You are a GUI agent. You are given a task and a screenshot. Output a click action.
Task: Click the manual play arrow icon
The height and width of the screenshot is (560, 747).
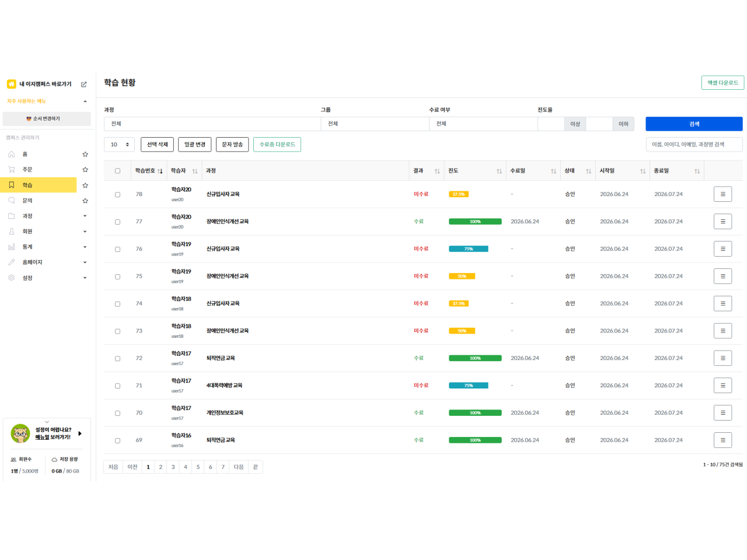click(80, 433)
